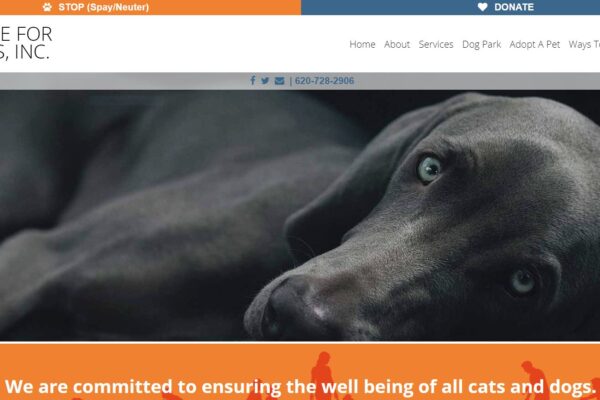Click the dog's upper eye in the photo

pos(429,169)
